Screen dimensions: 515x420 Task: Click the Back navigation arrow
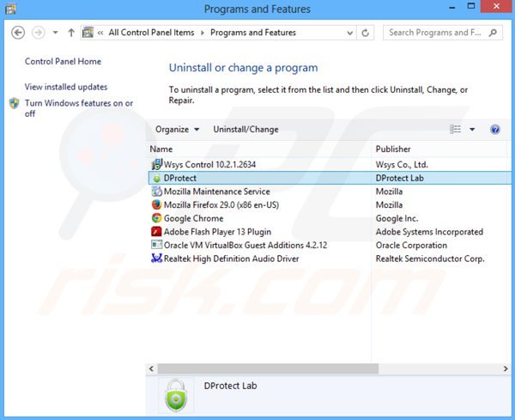[18, 33]
